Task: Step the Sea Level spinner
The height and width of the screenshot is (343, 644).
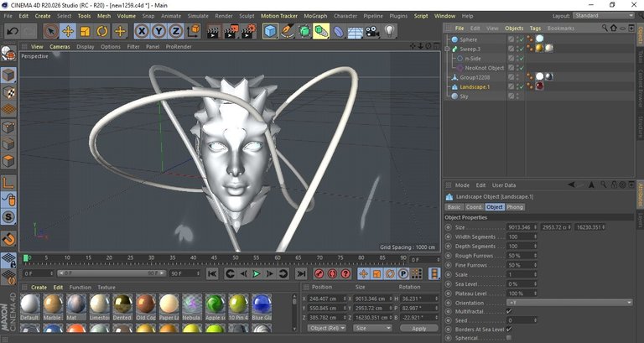Action: point(535,283)
